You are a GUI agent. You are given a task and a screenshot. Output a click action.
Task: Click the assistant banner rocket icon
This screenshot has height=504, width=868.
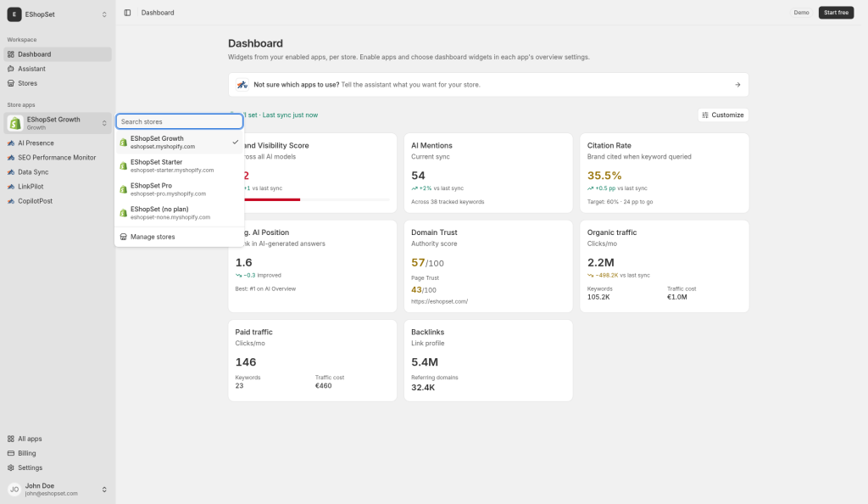coord(242,85)
